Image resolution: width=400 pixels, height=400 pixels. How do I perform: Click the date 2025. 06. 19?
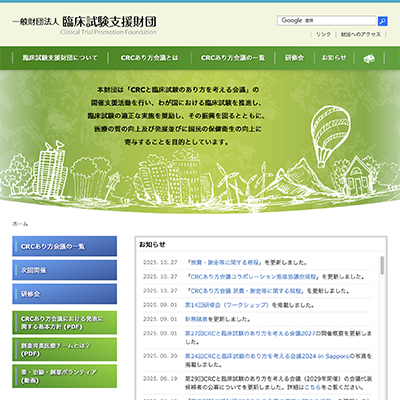pos(160,379)
